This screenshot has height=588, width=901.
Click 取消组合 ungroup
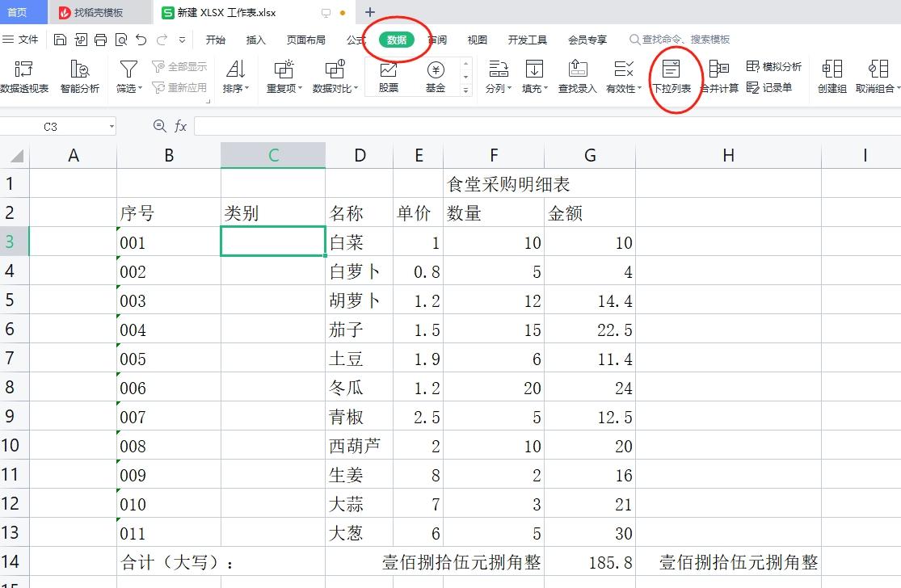tap(877, 77)
